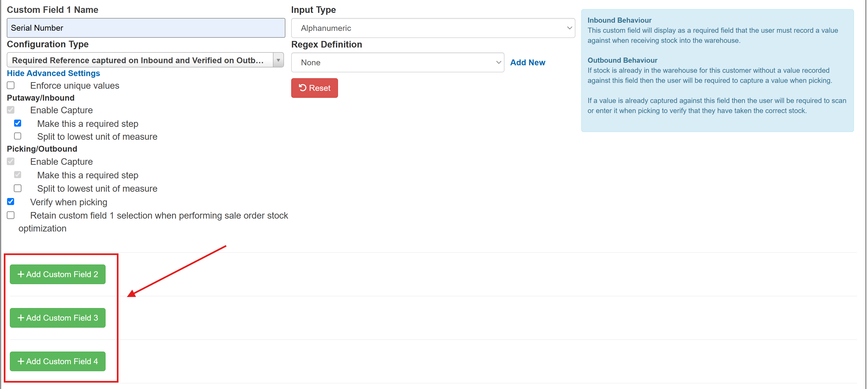Click the plus icon on Add Custom Field 3
This screenshot has width=868, height=389.
point(21,318)
